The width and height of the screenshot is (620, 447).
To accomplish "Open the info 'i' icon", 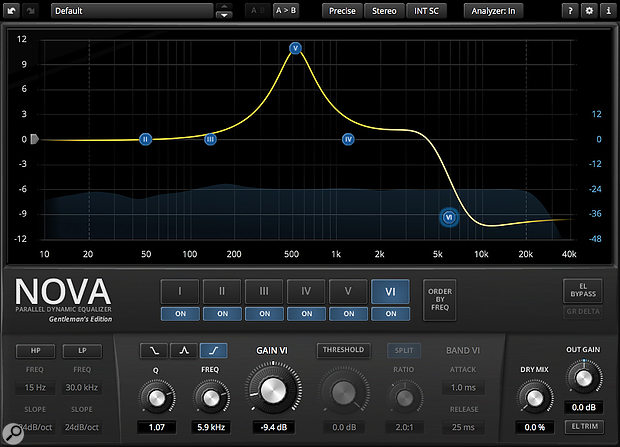I will tap(609, 11).
